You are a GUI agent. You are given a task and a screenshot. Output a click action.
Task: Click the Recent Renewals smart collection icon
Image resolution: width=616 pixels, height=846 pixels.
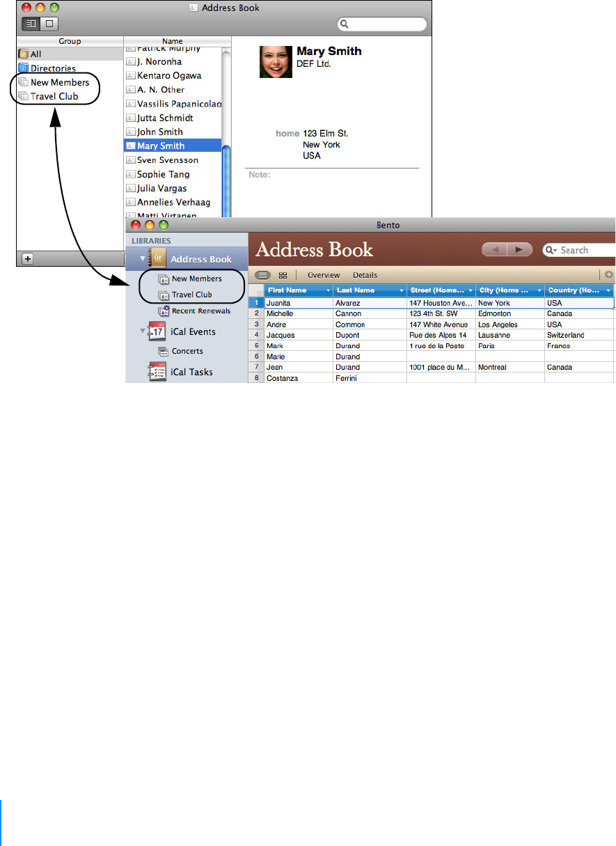pyautogui.click(x=164, y=311)
